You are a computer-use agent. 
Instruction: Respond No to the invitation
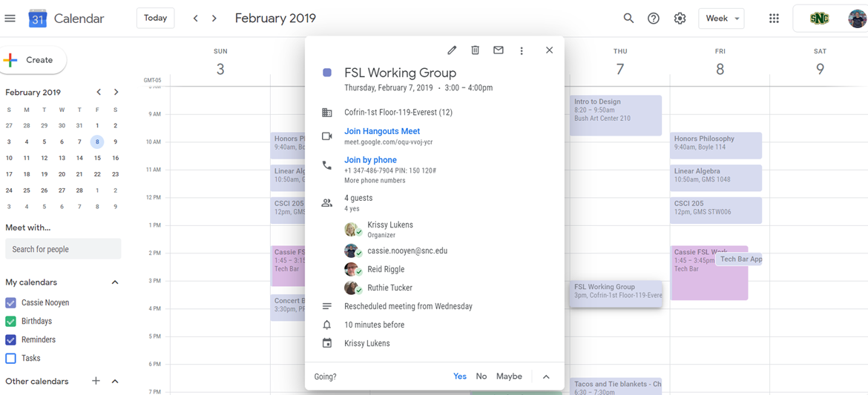[x=481, y=376]
